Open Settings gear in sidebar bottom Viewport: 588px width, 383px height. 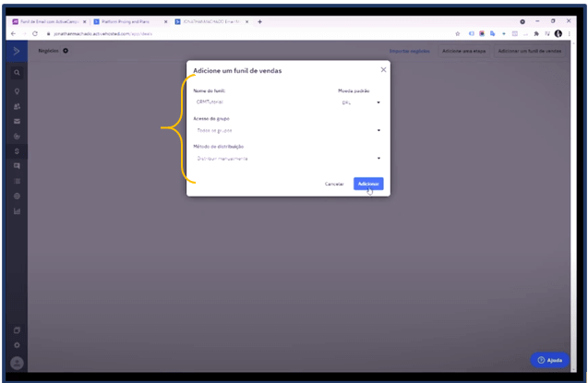pyautogui.click(x=18, y=344)
